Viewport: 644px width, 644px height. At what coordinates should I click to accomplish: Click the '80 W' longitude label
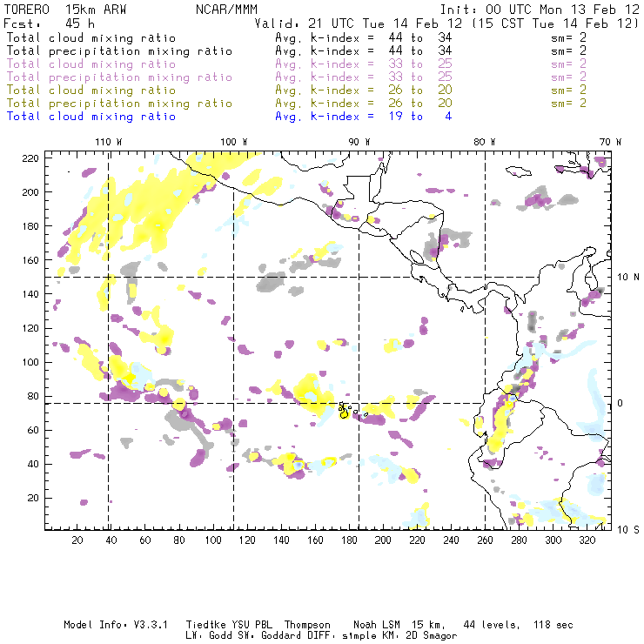point(484,142)
